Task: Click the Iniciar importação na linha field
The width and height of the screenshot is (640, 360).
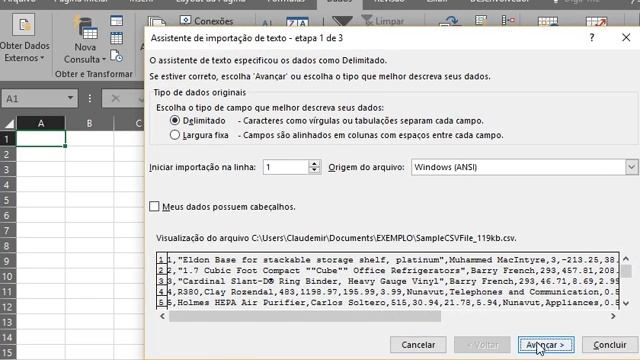Action: point(286,167)
